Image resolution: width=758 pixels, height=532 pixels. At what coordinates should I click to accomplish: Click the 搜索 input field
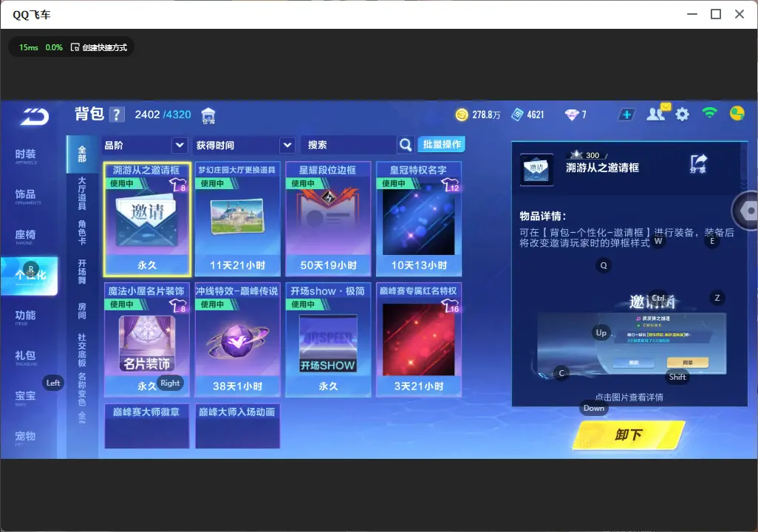coord(349,145)
